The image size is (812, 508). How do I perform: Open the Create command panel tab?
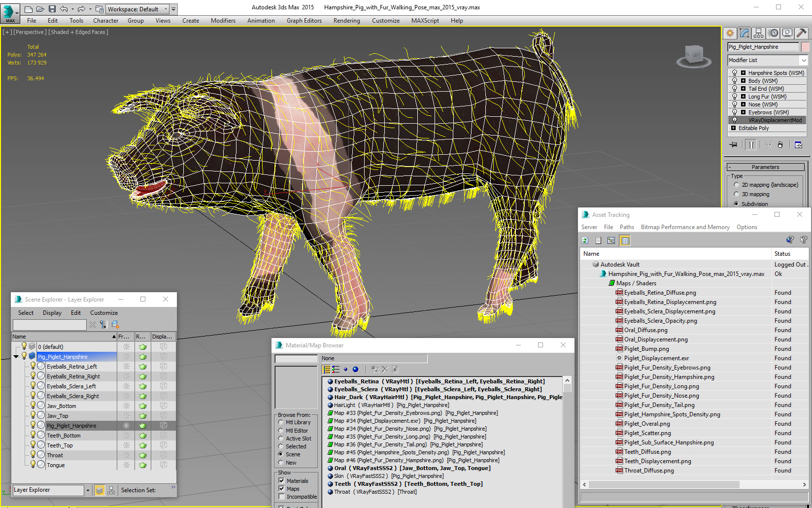730,33
